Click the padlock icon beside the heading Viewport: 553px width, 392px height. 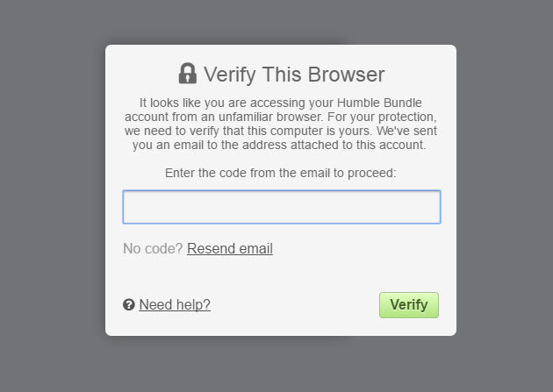click(187, 74)
